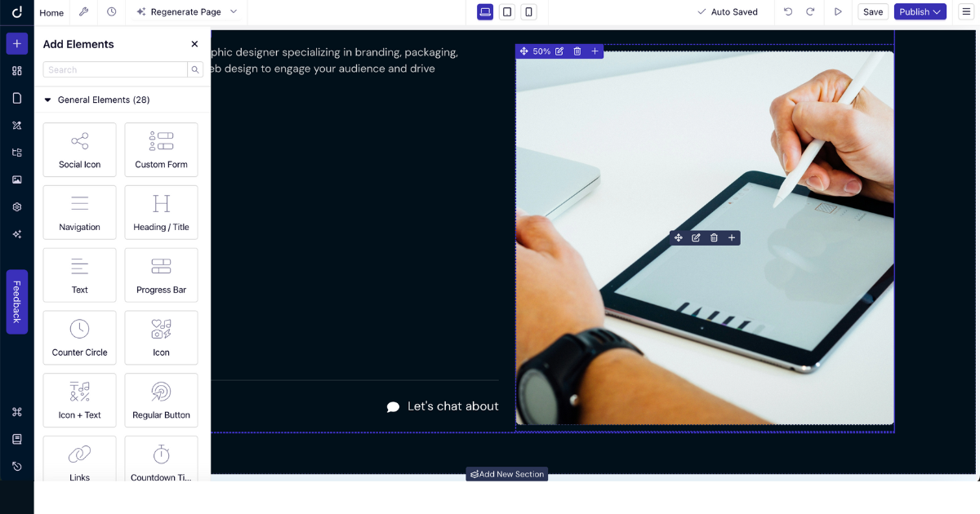Open the history revert icon in sidebar
The height and width of the screenshot is (514, 980).
coord(17,466)
